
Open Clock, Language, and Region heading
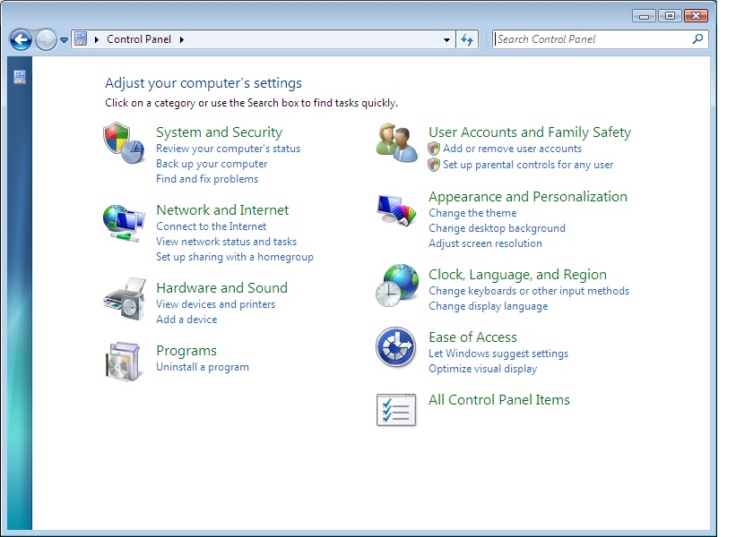517,274
